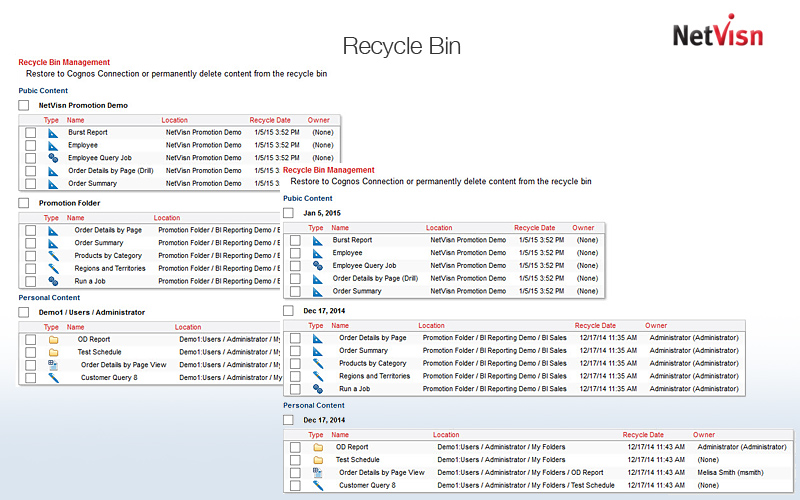Click 'Administrator (Administrator)' owner on OD Report row

click(742, 446)
